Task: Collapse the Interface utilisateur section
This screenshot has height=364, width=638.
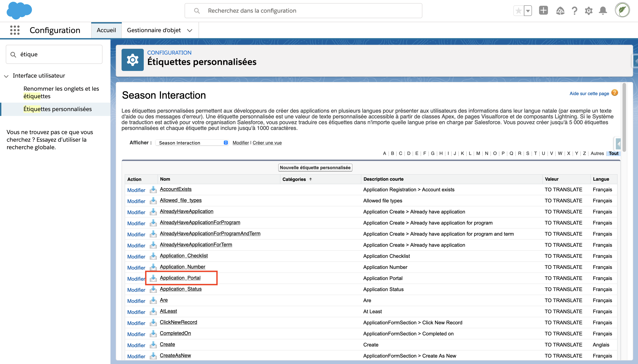Action: (x=6, y=76)
